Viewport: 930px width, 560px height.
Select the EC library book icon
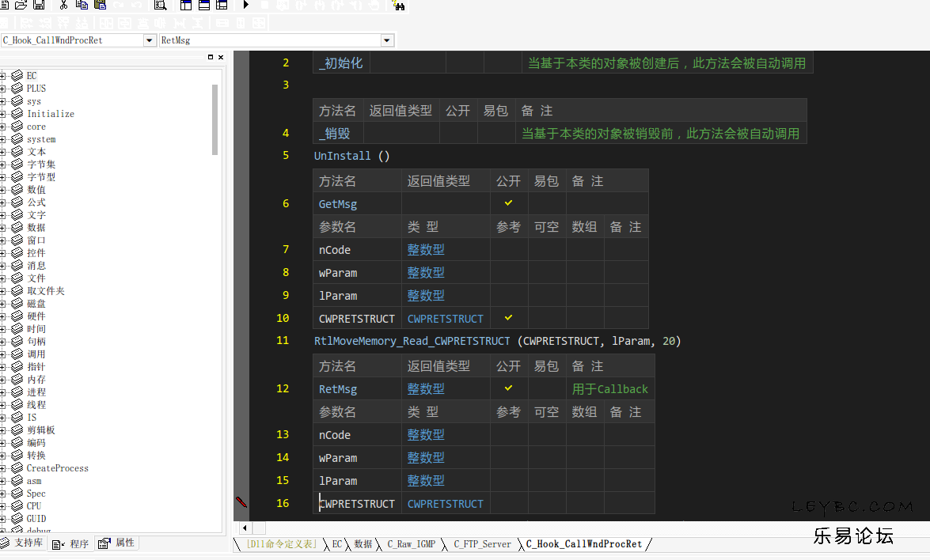point(17,75)
